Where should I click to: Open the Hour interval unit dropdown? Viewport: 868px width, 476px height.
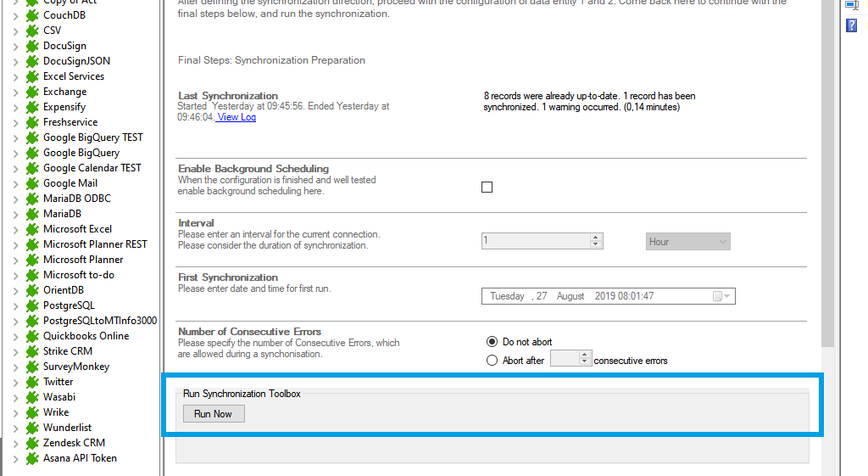click(687, 242)
